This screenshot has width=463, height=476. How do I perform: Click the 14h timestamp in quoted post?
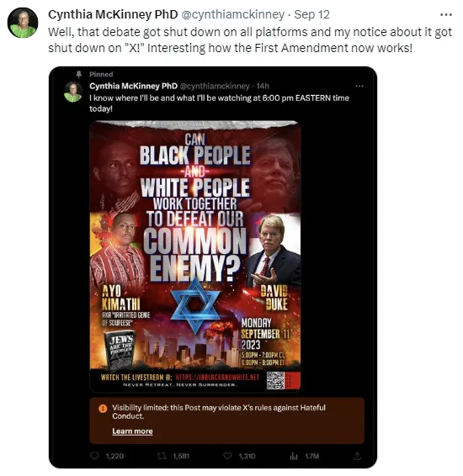pos(263,87)
